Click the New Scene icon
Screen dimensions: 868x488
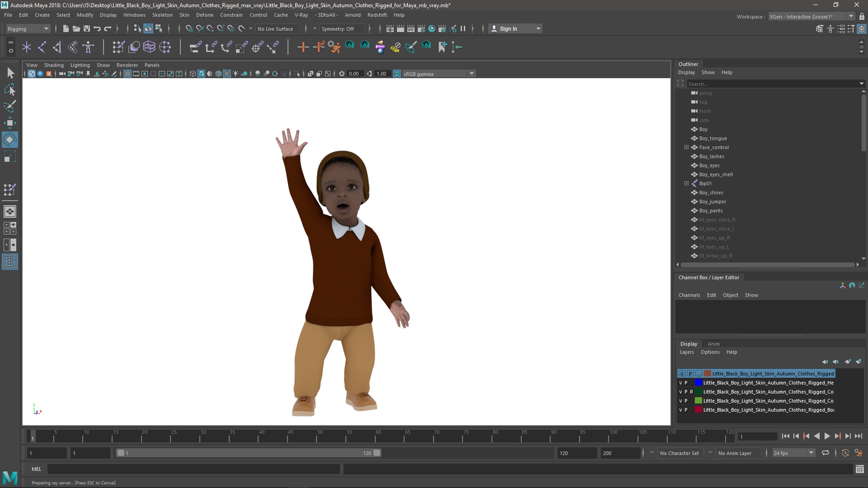66,28
